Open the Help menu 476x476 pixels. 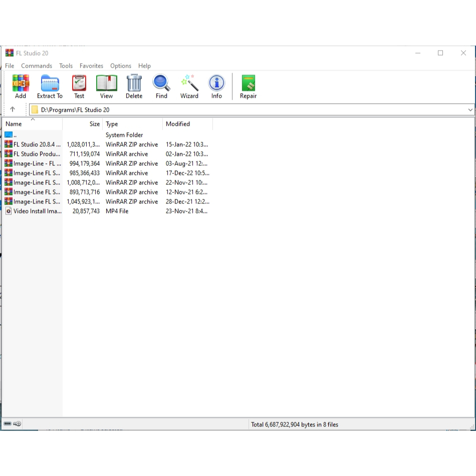pyautogui.click(x=144, y=66)
